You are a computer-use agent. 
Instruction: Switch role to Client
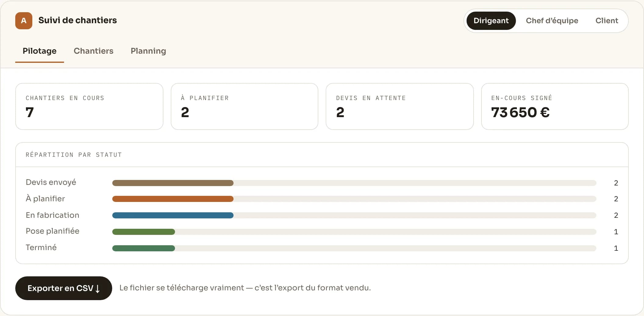[607, 21]
